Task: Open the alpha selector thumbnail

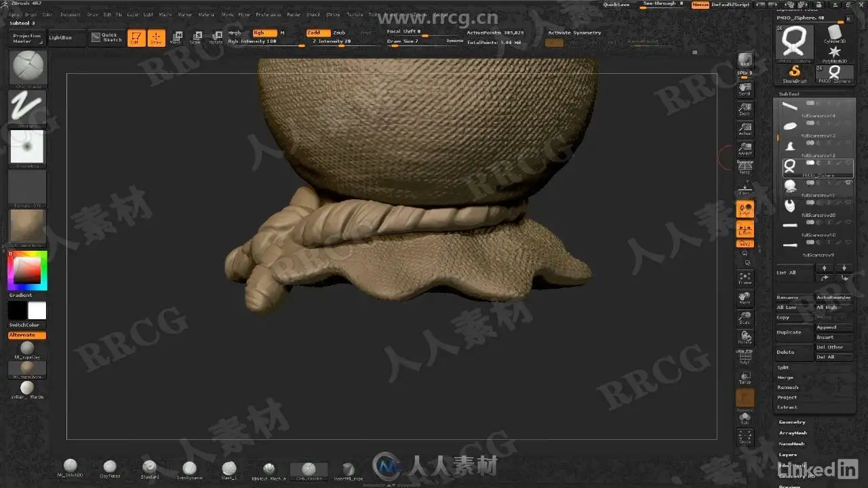Action: 28,148
